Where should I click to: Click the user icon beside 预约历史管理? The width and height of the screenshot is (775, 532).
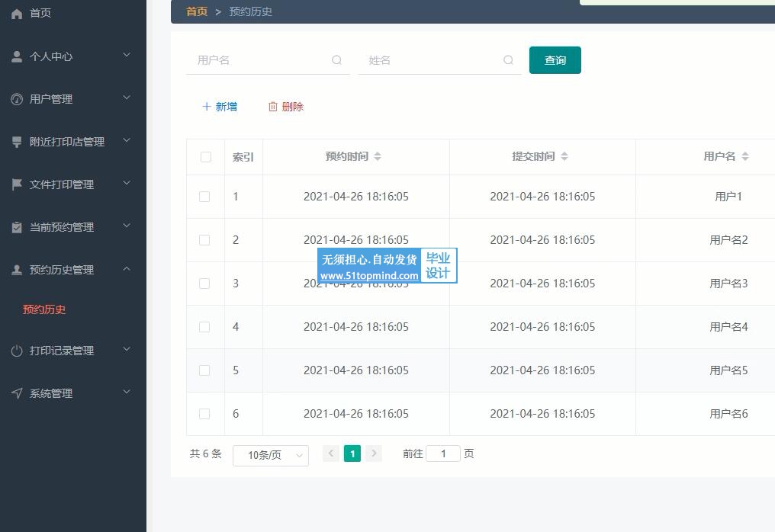pos(17,270)
